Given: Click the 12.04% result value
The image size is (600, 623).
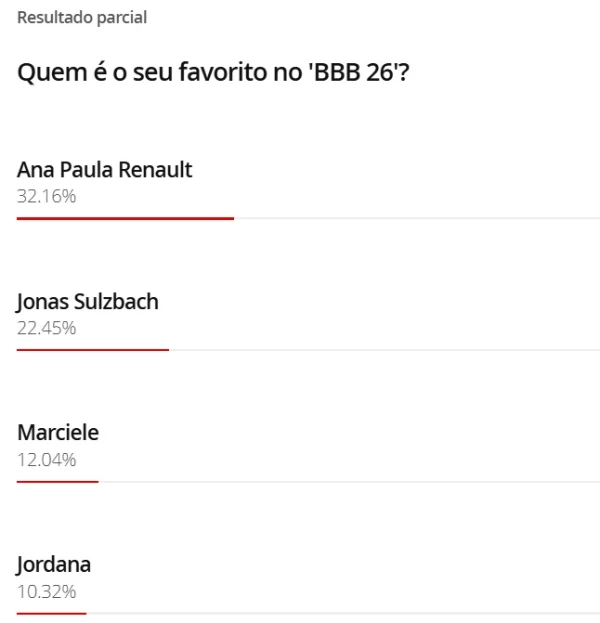Looking at the screenshot, I should click(47, 459).
